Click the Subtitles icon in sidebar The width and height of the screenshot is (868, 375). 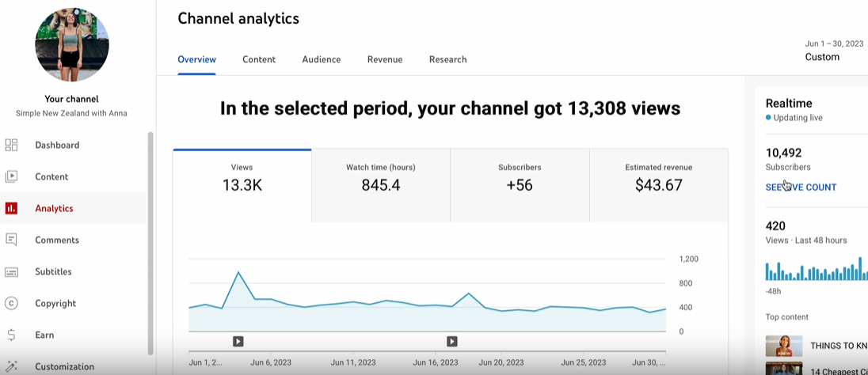[x=11, y=271]
